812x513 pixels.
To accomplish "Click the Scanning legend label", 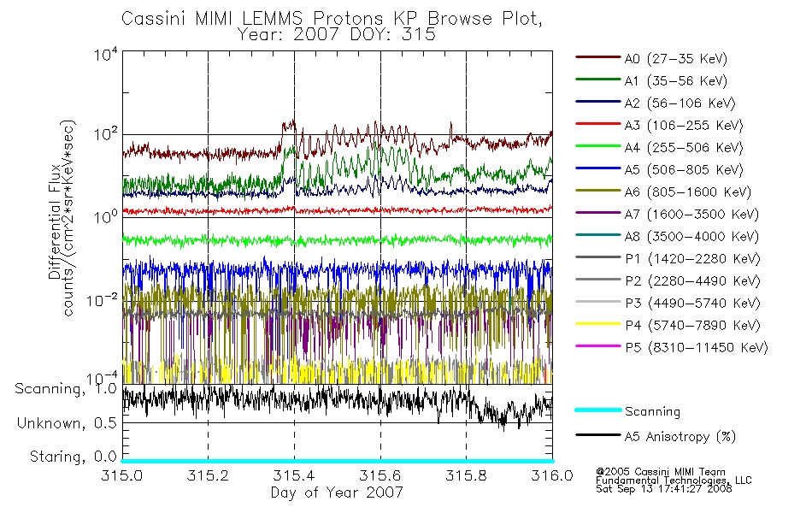I will pyautogui.click(x=652, y=412).
